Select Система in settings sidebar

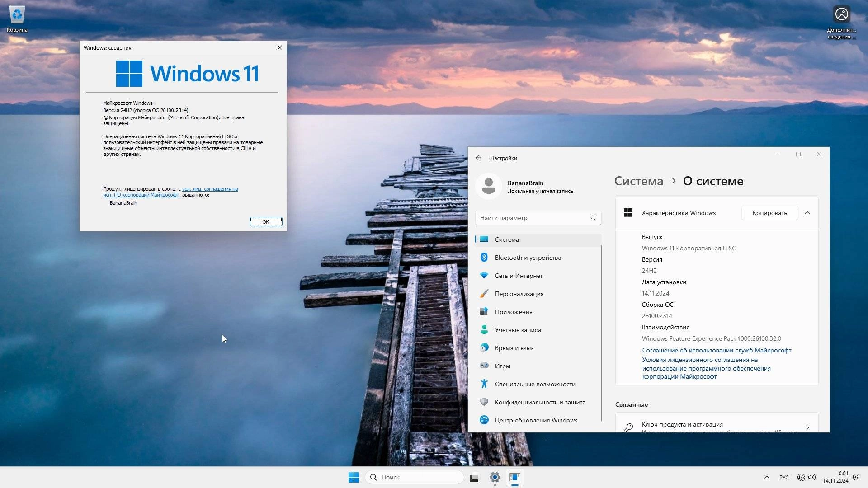point(538,239)
